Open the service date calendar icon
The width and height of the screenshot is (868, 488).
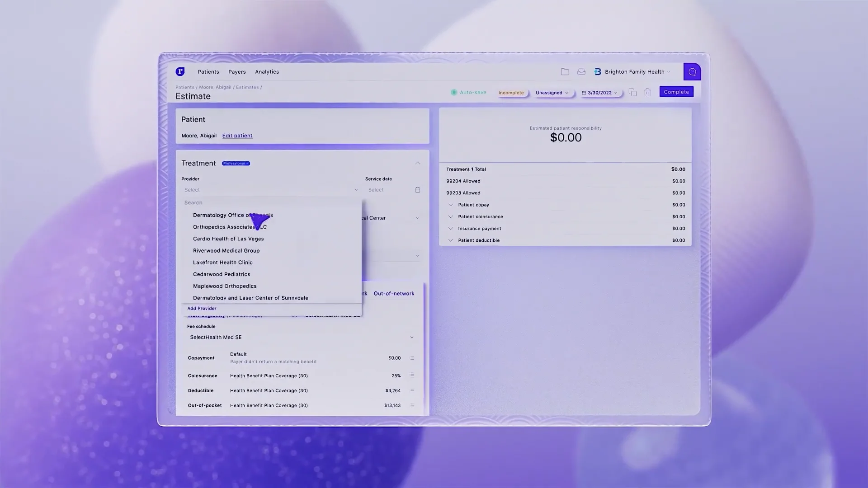tap(417, 190)
